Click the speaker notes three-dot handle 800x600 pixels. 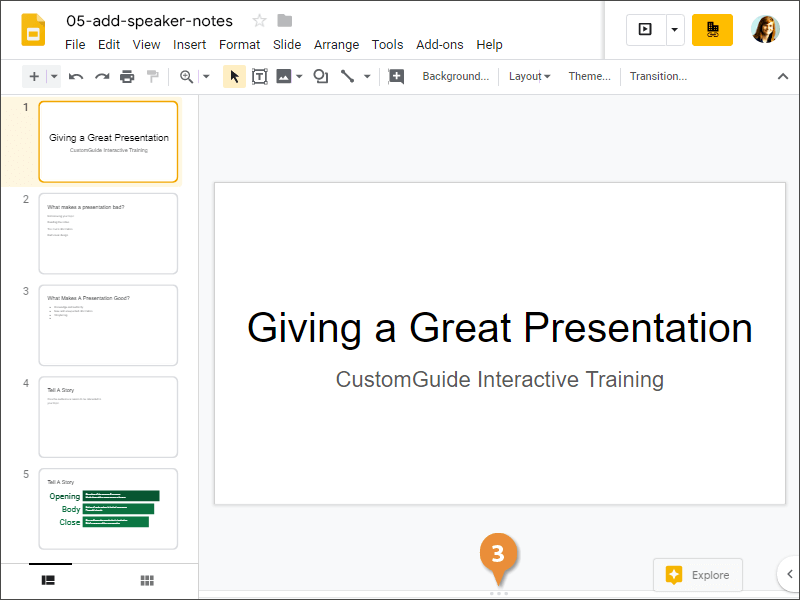point(498,593)
